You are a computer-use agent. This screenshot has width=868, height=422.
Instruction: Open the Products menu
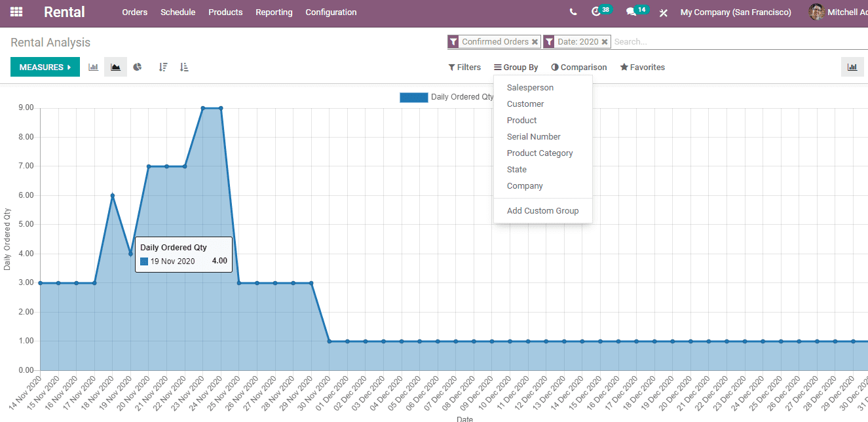[225, 12]
